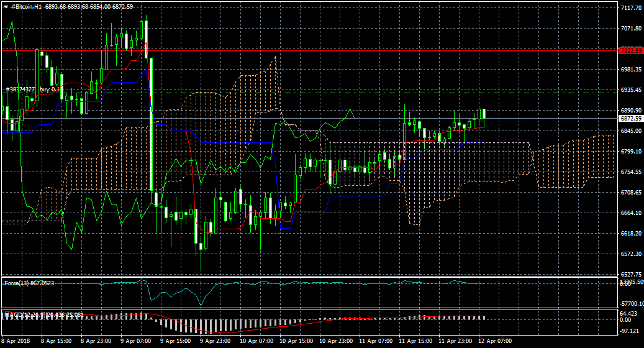Click the 6572.30 price scale value
The image size is (644, 348).
pos(630,254)
